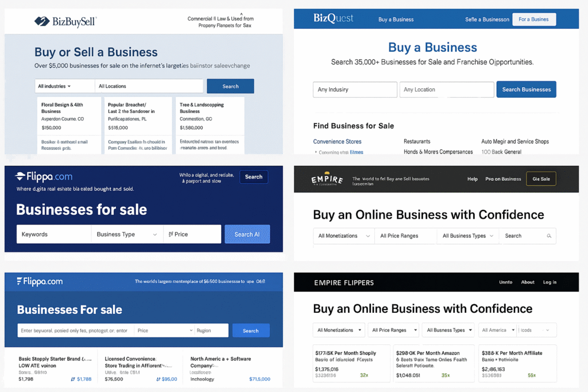Click the For a Busines button on BizQuest
The image size is (588, 392).
click(533, 20)
